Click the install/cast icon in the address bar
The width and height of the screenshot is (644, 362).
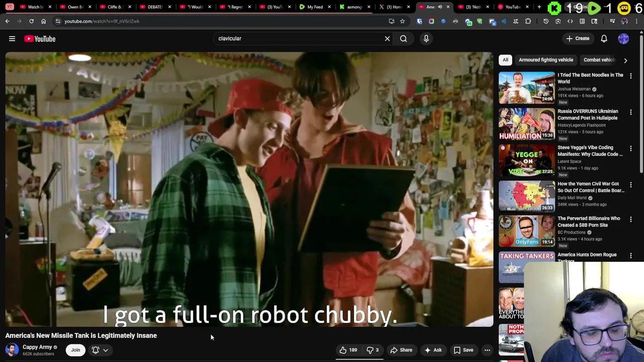(x=391, y=21)
